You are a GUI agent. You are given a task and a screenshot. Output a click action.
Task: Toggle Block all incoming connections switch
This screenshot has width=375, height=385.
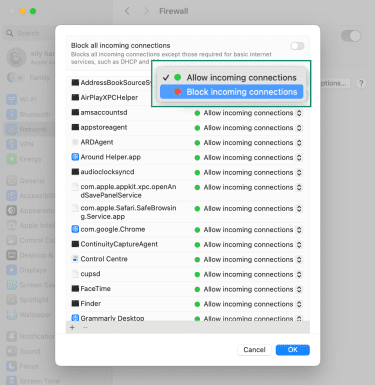point(297,46)
